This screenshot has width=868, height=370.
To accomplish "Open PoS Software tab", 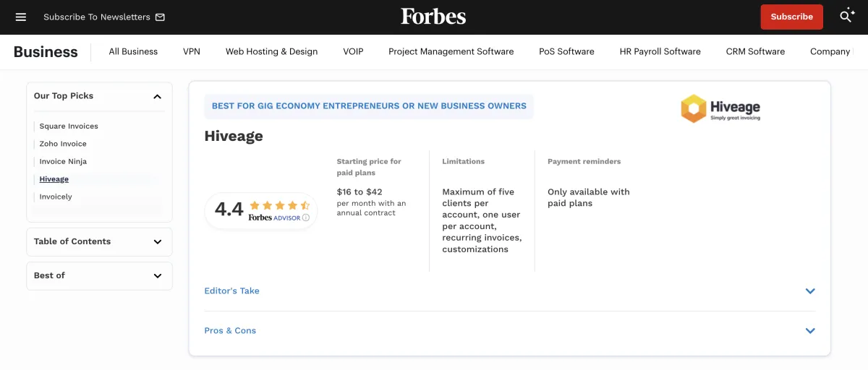I will pos(566,51).
